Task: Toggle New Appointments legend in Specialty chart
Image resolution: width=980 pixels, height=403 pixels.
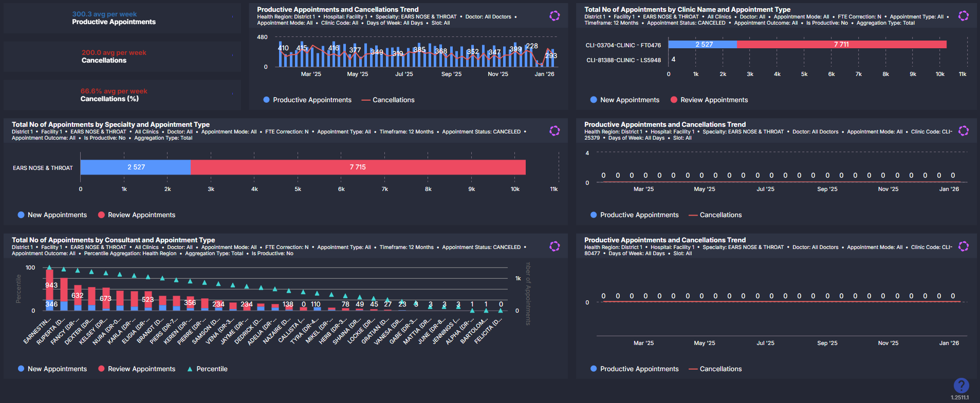Action: coord(57,215)
